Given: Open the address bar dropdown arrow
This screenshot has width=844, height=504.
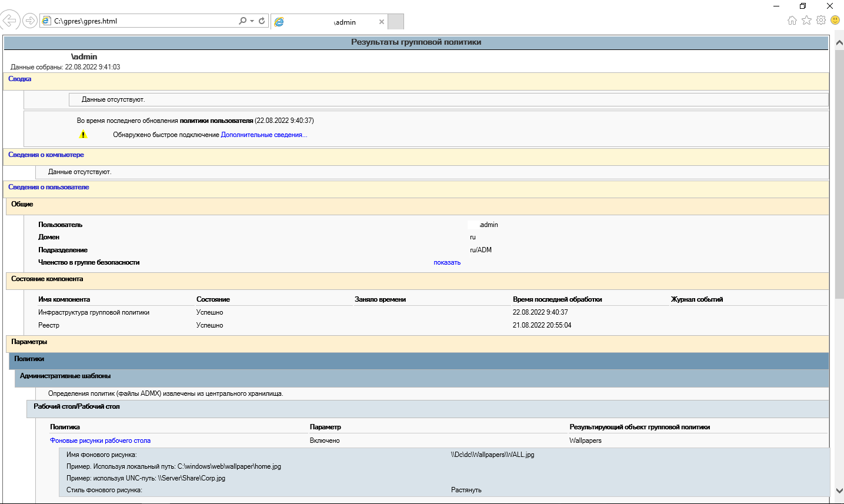Looking at the screenshot, I should [252, 21].
